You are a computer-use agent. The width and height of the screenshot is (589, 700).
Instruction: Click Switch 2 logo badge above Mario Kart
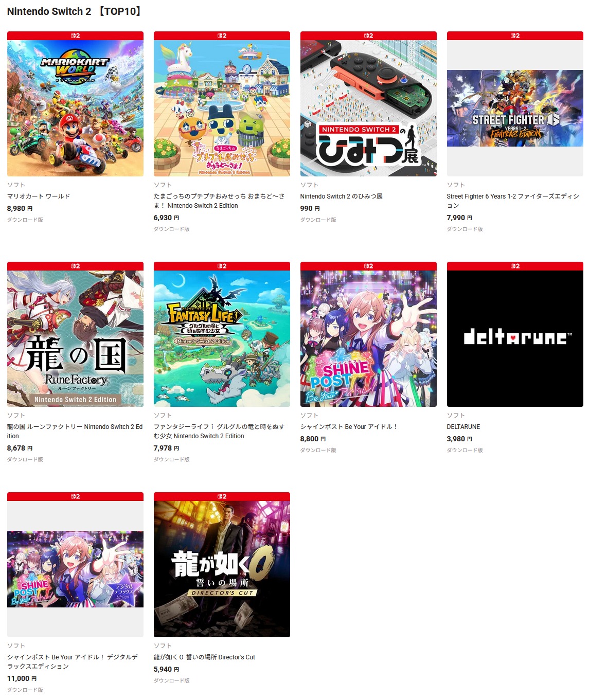[75, 35]
